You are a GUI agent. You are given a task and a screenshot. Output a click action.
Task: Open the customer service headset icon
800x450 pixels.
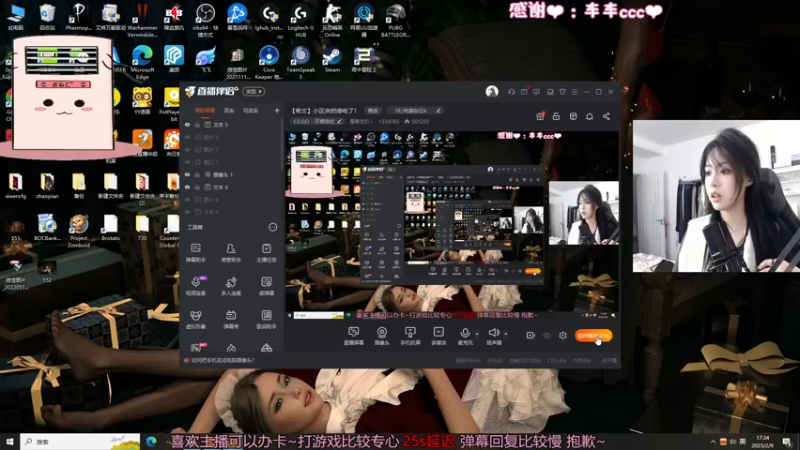(x=511, y=92)
